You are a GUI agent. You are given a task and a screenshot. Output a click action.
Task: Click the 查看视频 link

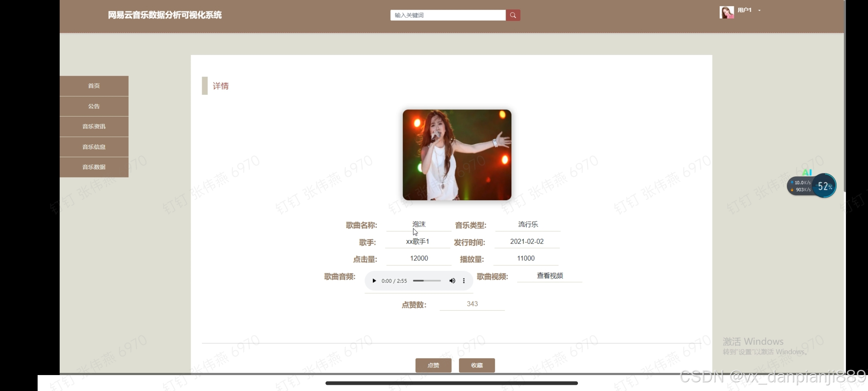pos(550,276)
